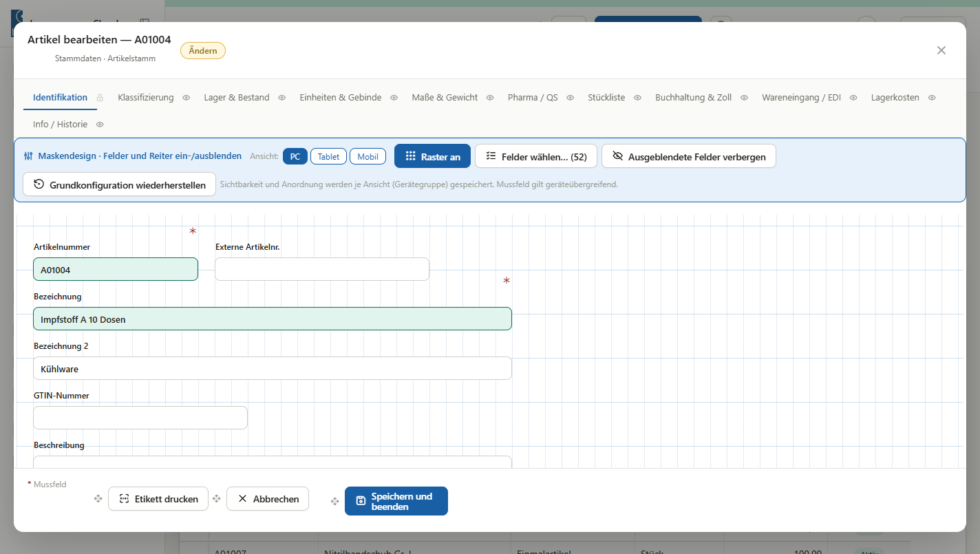The image size is (980, 554).
Task: Click into the GTIN-Nummer input field
Action: tap(140, 418)
